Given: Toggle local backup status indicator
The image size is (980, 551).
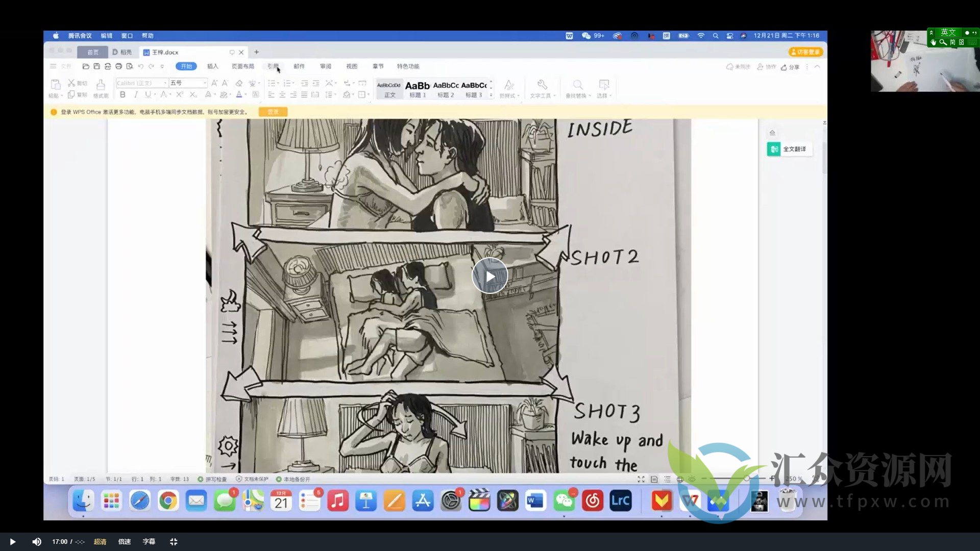Looking at the screenshot, I should [293, 479].
